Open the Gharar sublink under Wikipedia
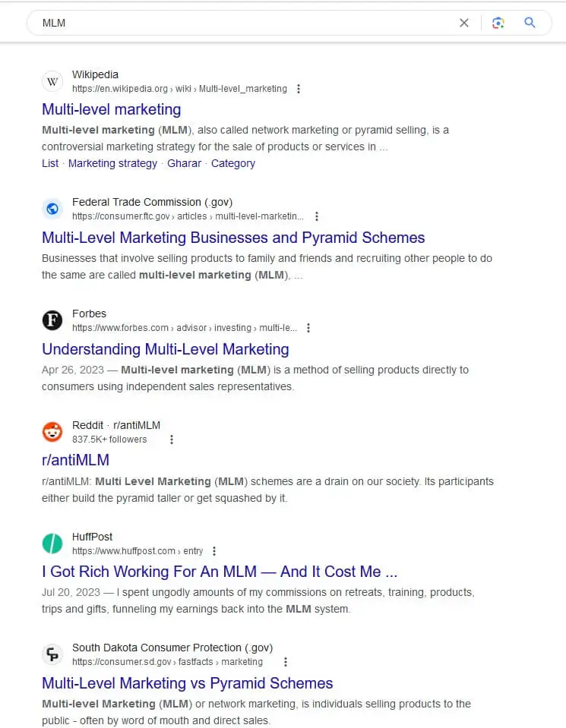This screenshot has height=728, width=566. [x=185, y=163]
